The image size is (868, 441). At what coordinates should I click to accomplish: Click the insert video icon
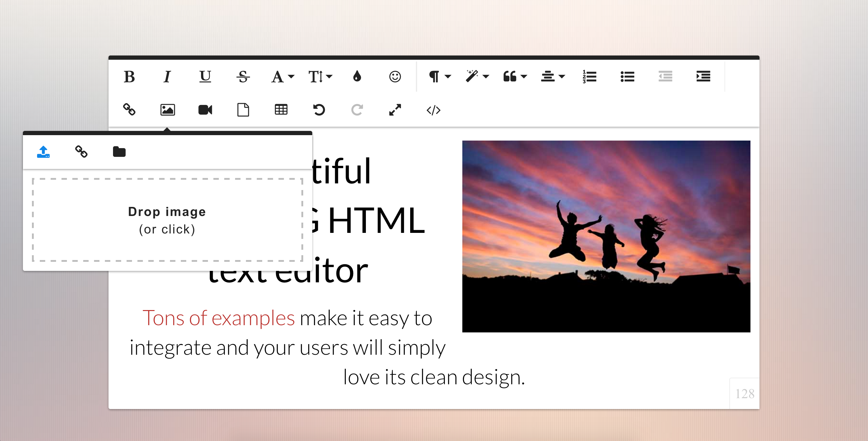[x=205, y=109]
